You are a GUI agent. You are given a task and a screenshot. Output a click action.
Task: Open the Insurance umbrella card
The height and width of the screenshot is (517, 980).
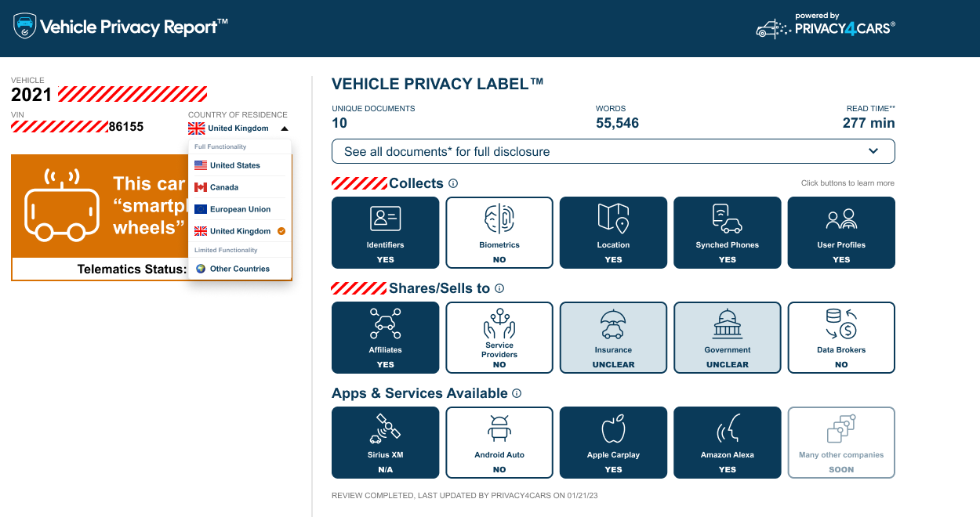(x=613, y=338)
